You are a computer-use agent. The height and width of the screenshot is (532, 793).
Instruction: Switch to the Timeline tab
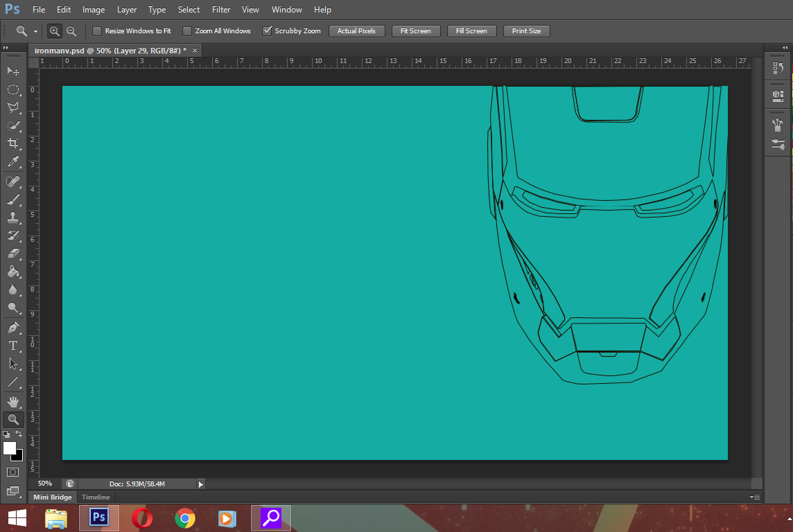click(x=96, y=497)
